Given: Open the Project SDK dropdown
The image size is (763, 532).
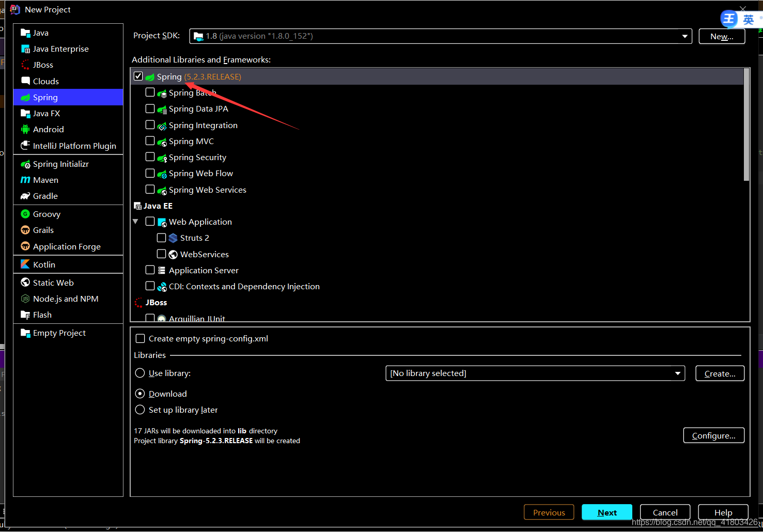Looking at the screenshot, I should point(441,36).
